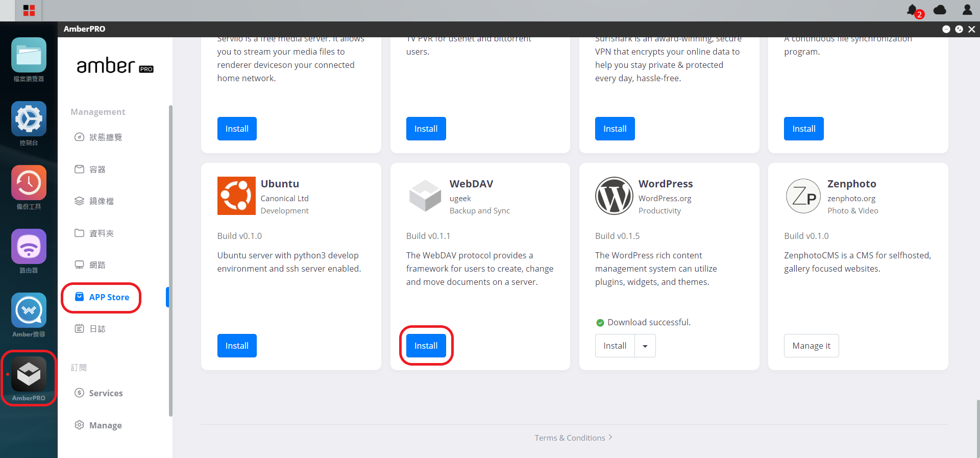This screenshot has height=458, width=980.
Task: Open the 路由器 router dock icon
Action: point(29,247)
